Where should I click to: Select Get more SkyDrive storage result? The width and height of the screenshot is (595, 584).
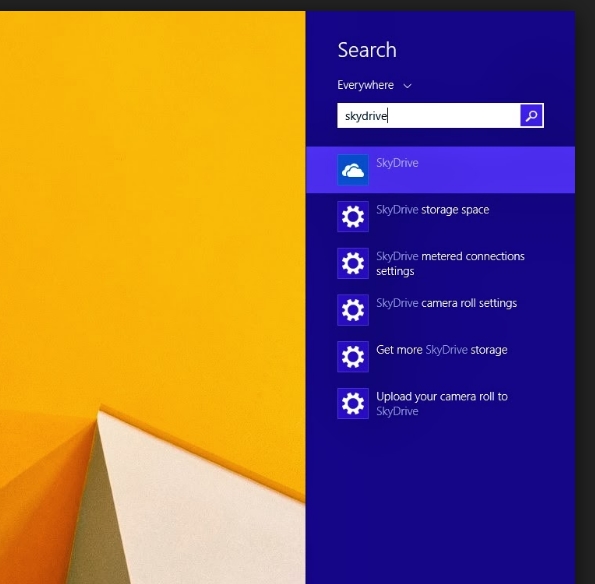pos(442,349)
